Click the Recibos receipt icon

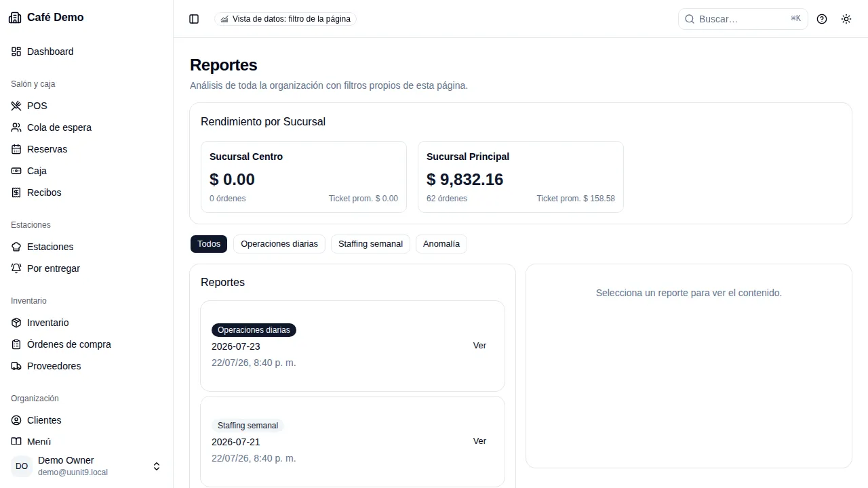coord(16,192)
